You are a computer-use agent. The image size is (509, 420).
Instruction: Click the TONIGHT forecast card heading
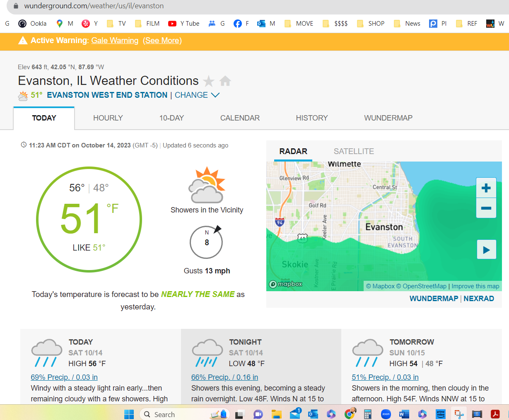coord(245,342)
